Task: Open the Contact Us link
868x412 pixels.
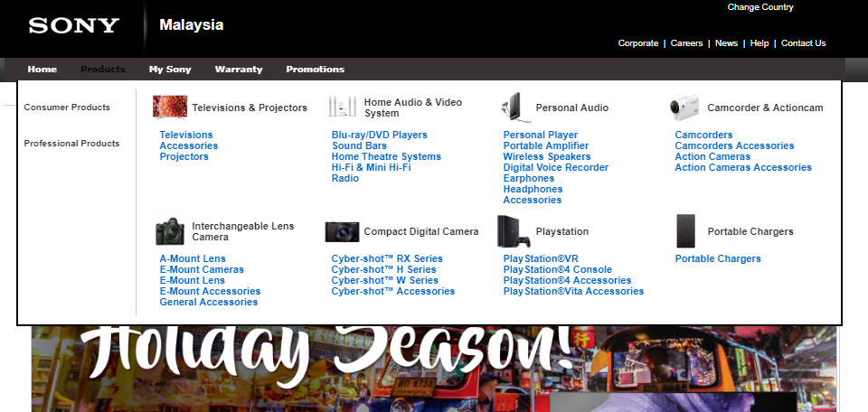Action: pos(803,43)
